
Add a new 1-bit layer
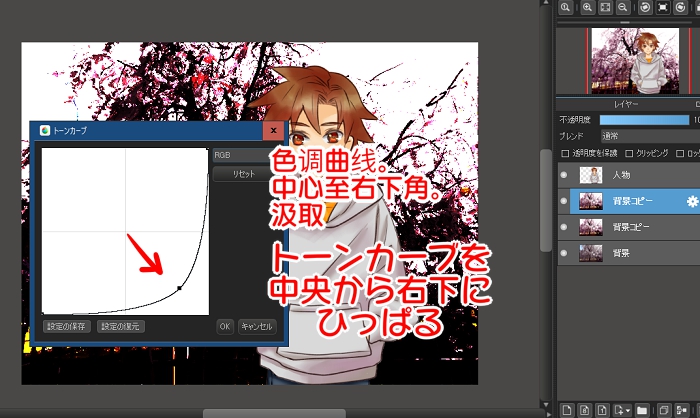coord(602,410)
